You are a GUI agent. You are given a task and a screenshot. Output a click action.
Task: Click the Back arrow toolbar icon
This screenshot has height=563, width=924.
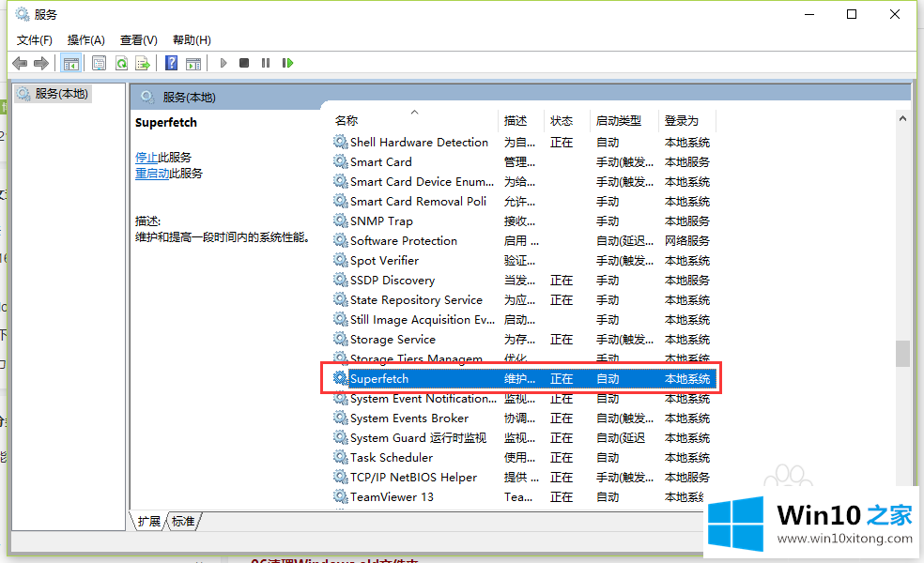click(20, 63)
